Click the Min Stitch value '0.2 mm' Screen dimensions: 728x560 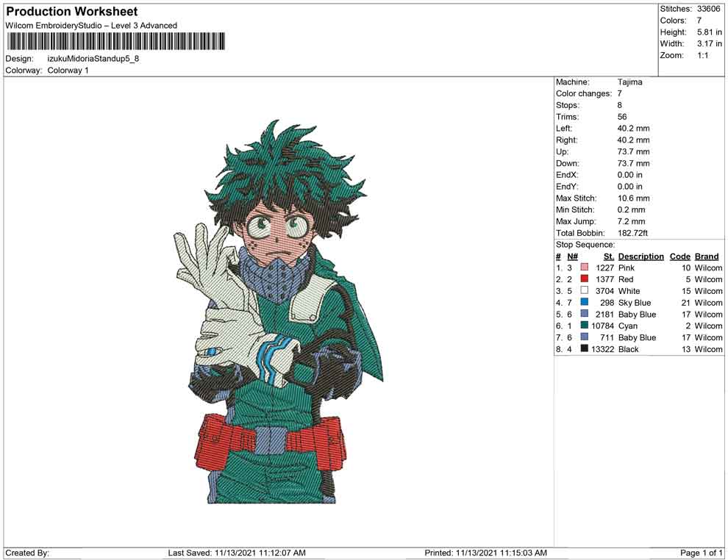[x=632, y=209]
